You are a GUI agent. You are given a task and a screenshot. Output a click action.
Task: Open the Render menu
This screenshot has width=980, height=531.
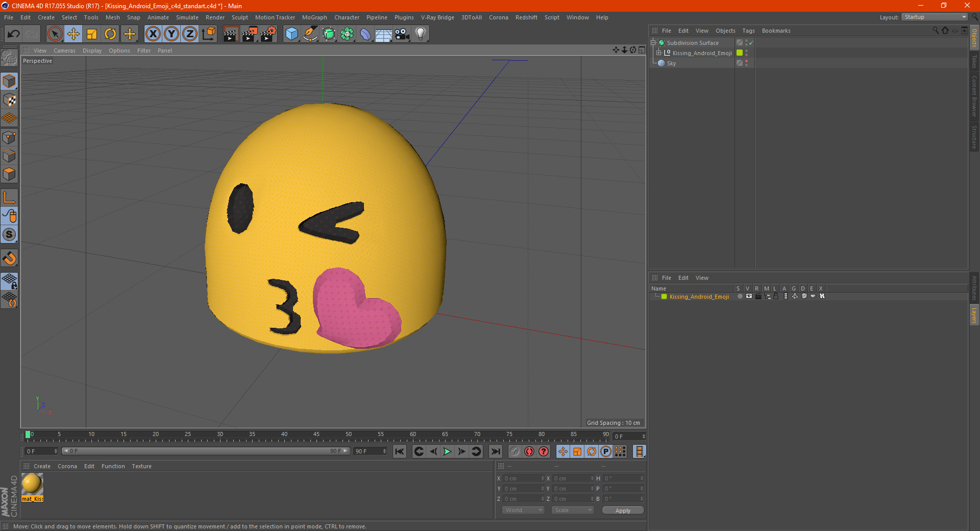pos(215,17)
